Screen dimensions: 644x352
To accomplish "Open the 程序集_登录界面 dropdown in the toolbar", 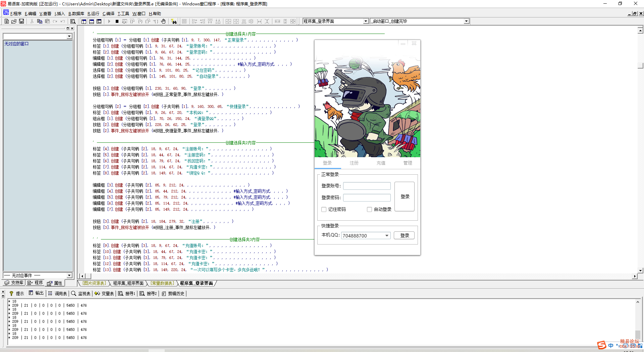I will (366, 21).
